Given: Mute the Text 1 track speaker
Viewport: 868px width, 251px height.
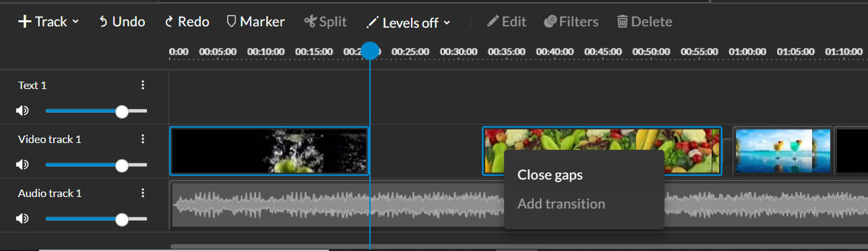Looking at the screenshot, I should pos(23,111).
